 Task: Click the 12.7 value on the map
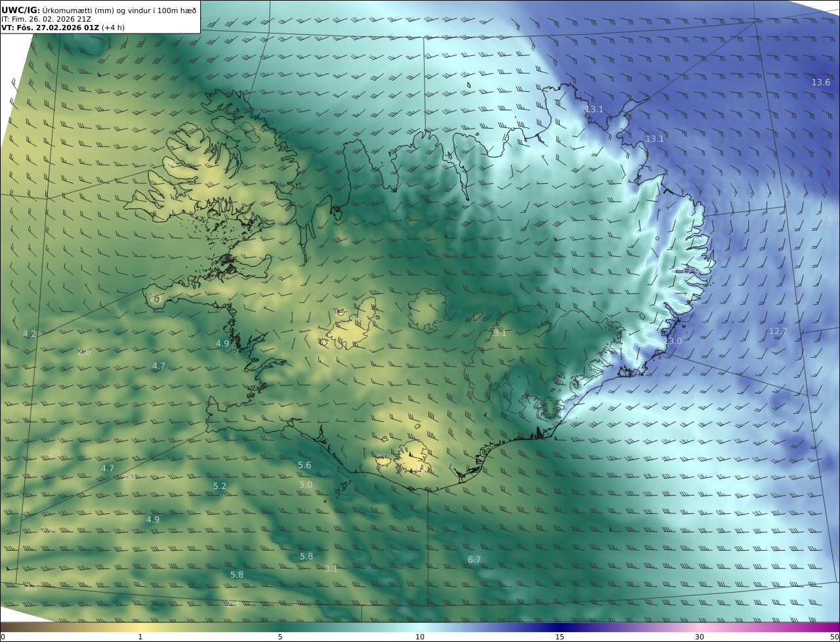click(x=778, y=332)
